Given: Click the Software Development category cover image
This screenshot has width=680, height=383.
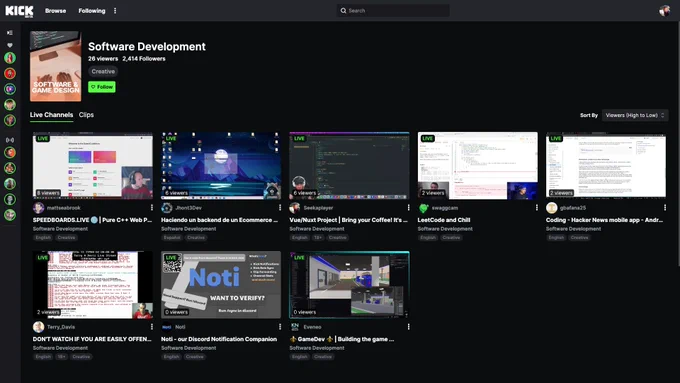Looking at the screenshot, I should 56,66.
